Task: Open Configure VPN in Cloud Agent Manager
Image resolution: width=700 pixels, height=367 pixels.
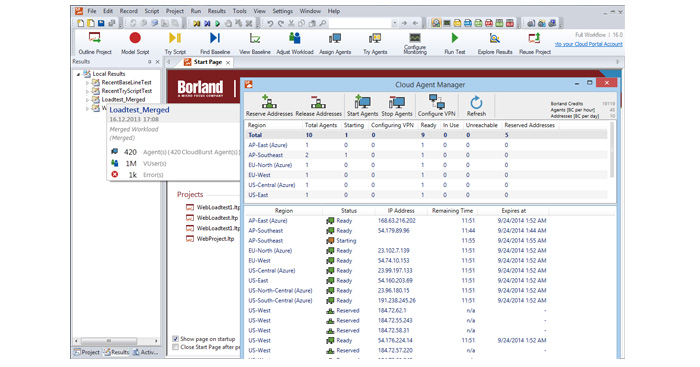Action: click(x=436, y=105)
